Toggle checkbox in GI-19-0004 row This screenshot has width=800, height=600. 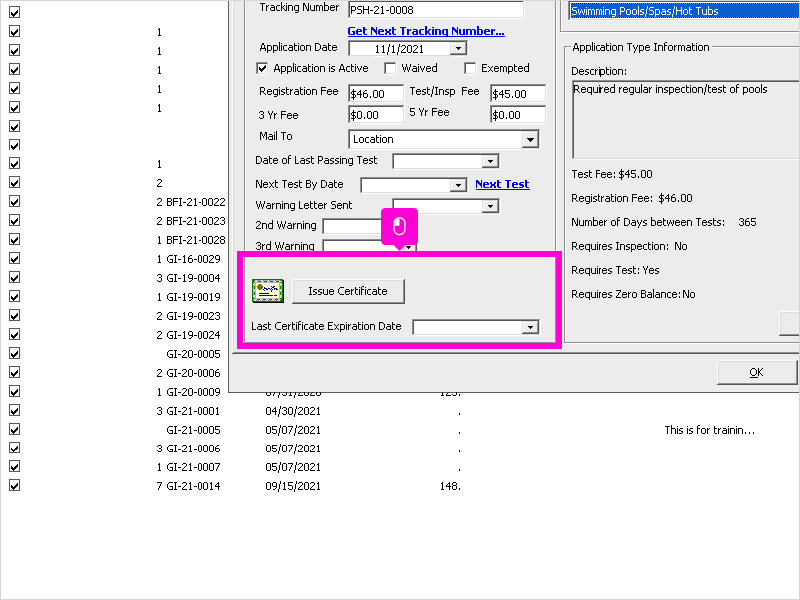pos(15,278)
